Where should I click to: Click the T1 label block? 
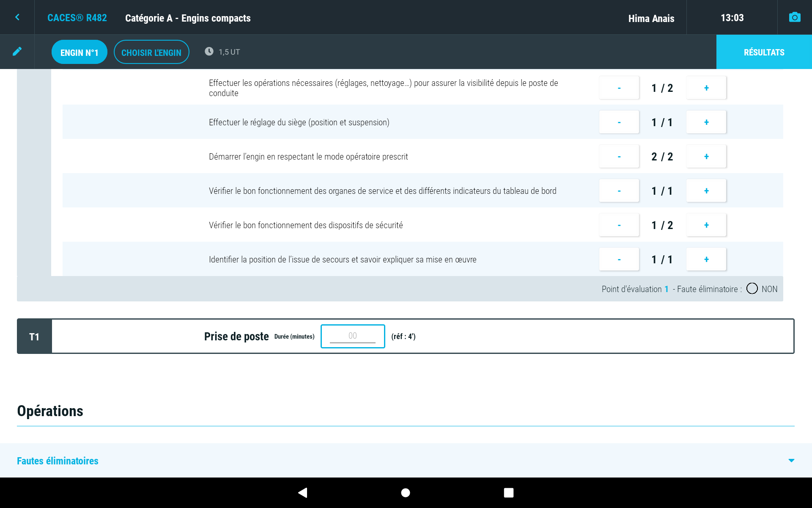coord(34,336)
